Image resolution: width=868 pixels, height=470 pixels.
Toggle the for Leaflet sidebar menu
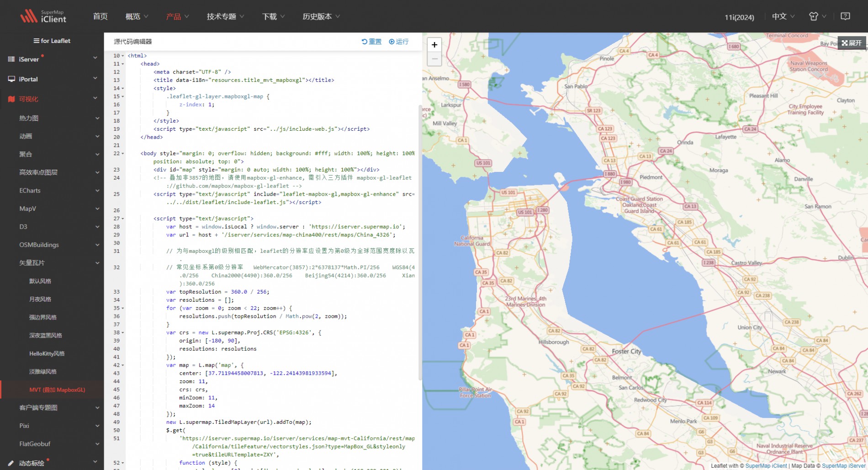[x=52, y=41]
